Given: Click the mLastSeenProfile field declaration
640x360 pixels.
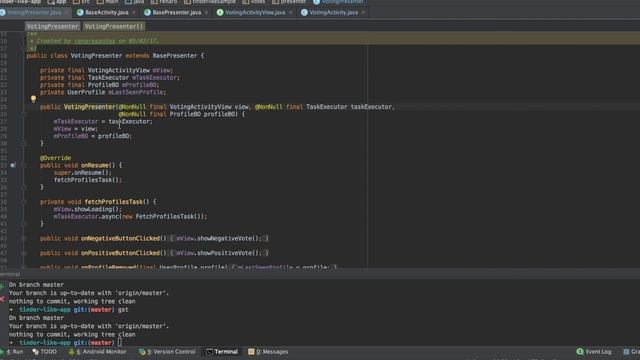Looking at the screenshot, I should (x=103, y=92).
